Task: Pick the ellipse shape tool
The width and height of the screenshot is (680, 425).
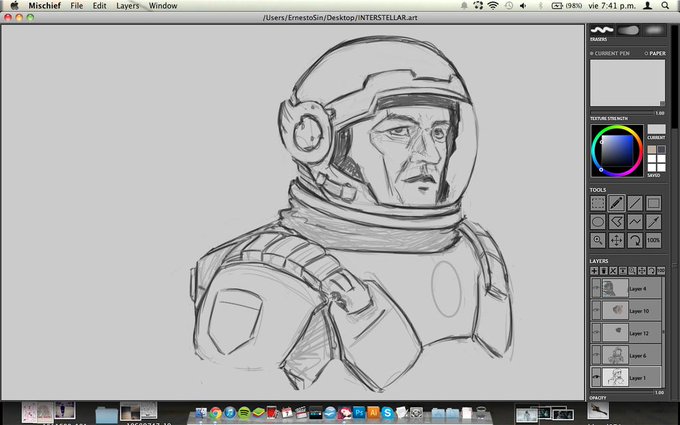Action: [x=598, y=222]
